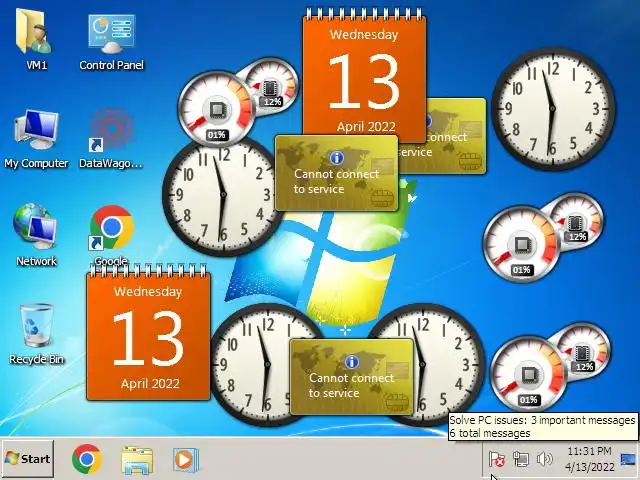
Task: Click the info icon on bottom weather gadget
Action: 351,362
